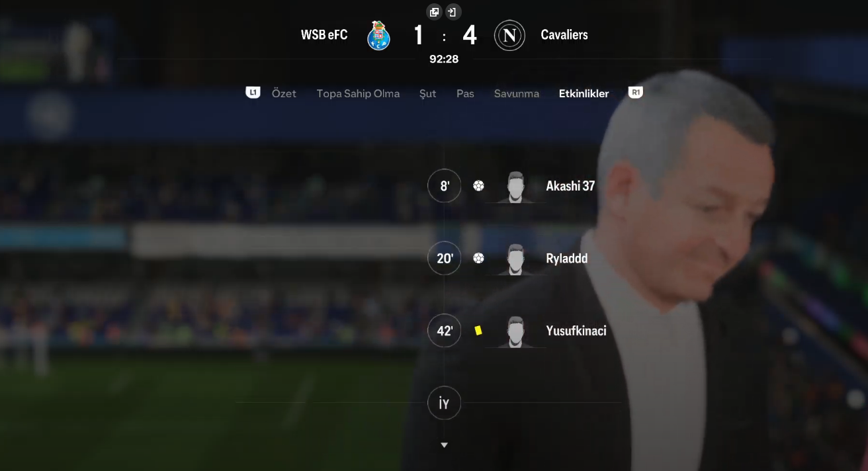Select the L1 shoulder button icon
This screenshot has height=471, width=868.
[x=253, y=93]
